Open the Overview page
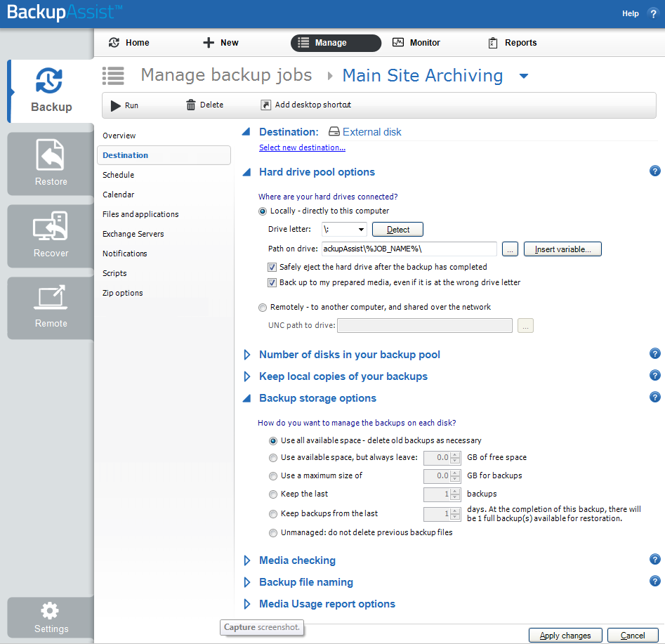 [119, 136]
